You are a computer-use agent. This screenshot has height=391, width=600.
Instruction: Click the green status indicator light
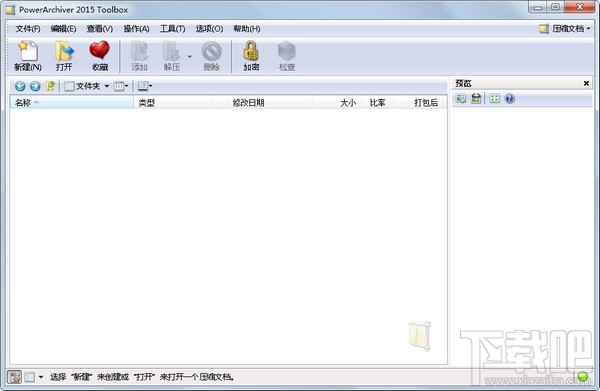point(583,376)
